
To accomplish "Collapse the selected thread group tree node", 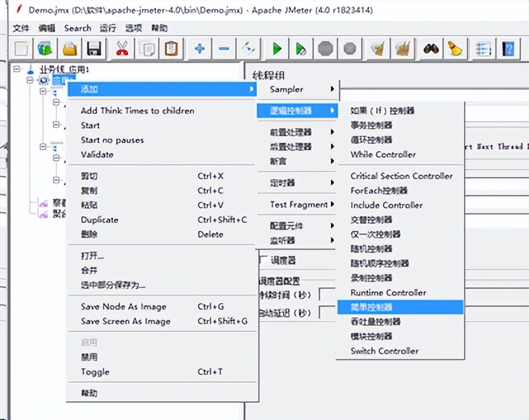I will pyautogui.click(x=30, y=80).
